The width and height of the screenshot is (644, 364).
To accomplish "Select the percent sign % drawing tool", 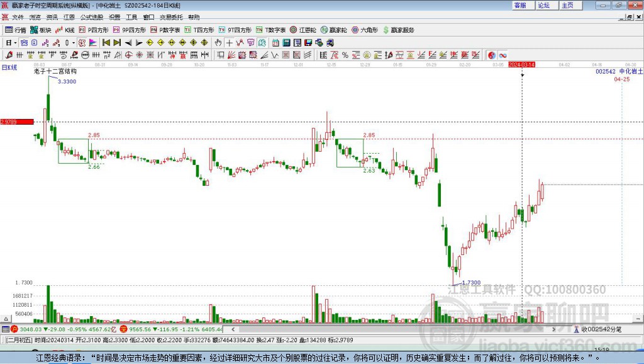I will pyautogui.click(x=345, y=55).
